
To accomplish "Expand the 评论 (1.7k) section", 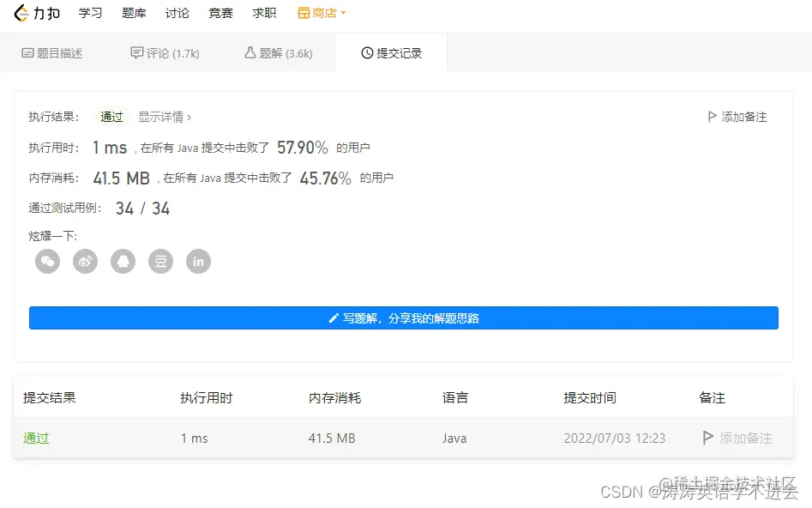I will (165, 52).
